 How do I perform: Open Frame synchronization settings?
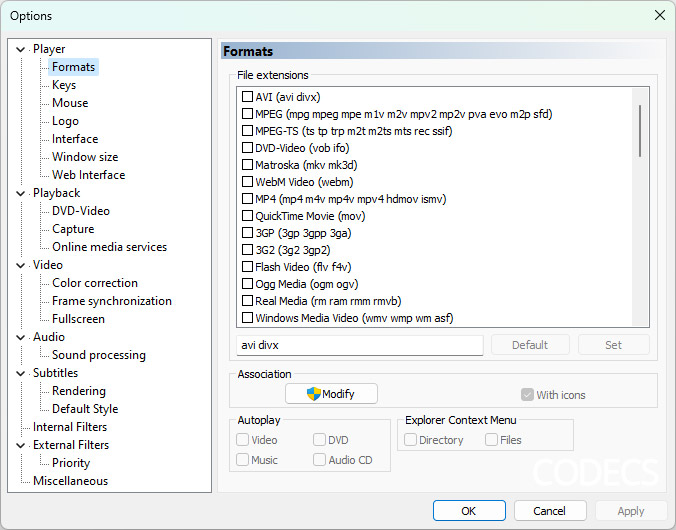click(112, 301)
